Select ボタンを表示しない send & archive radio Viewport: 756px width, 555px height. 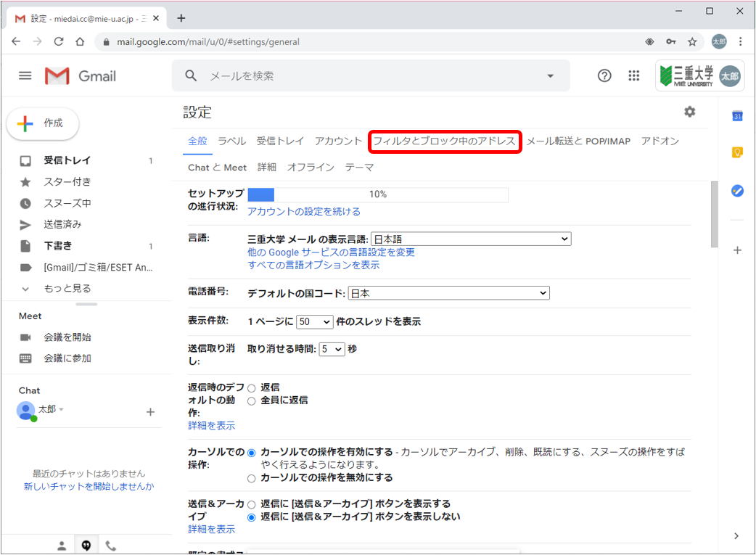[251, 518]
